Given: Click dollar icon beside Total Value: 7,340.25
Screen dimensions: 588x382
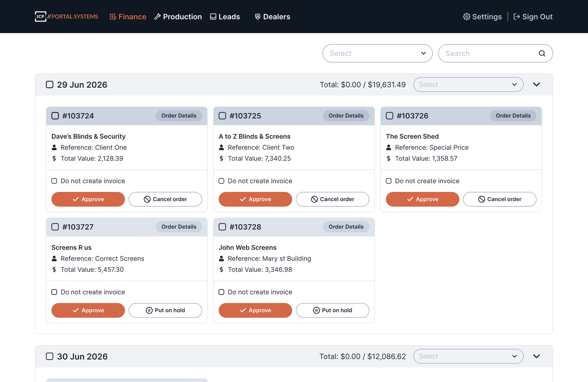Looking at the screenshot, I should (221, 159).
